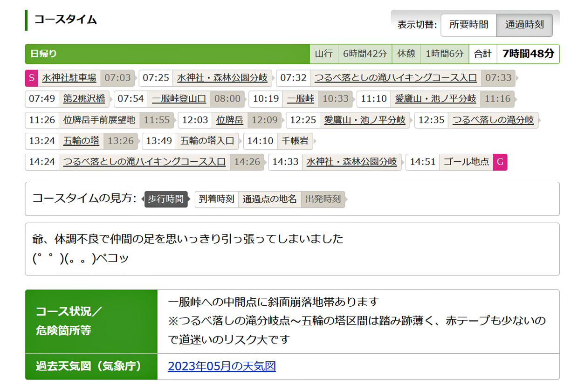The width and height of the screenshot is (571, 392).
Task: Click the つるべ落しの滝分岐 link
Action: click(x=493, y=120)
